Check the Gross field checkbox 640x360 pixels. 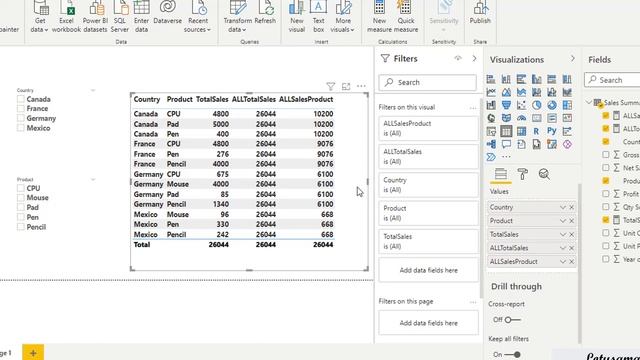pyautogui.click(x=606, y=155)
